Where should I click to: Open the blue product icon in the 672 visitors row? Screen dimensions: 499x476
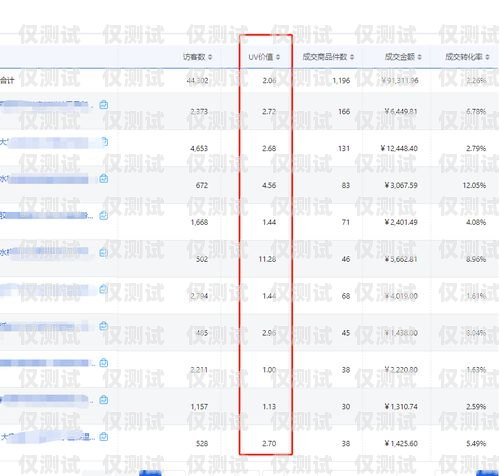coord(104,179)
